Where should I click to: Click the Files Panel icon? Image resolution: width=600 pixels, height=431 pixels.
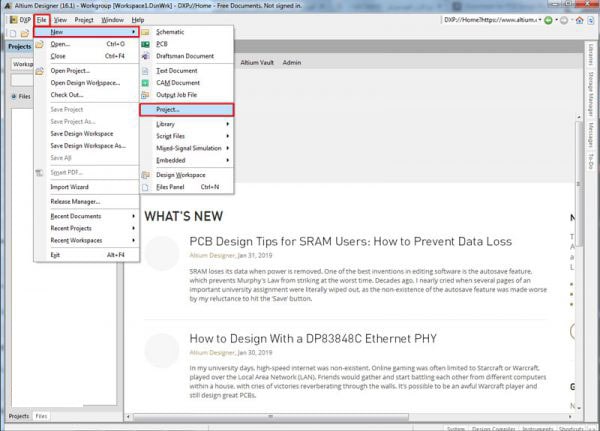145,187
